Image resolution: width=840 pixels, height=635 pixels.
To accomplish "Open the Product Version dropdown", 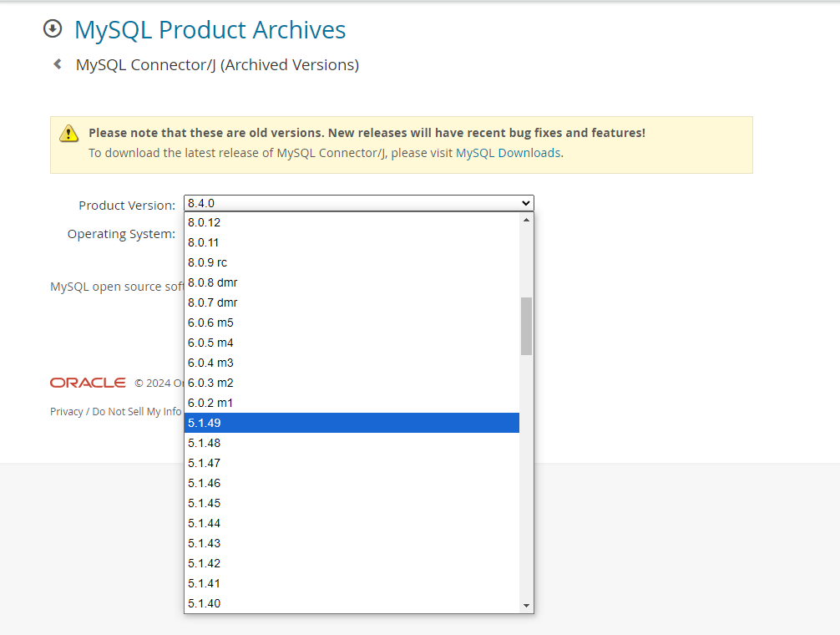I will 358,203.
